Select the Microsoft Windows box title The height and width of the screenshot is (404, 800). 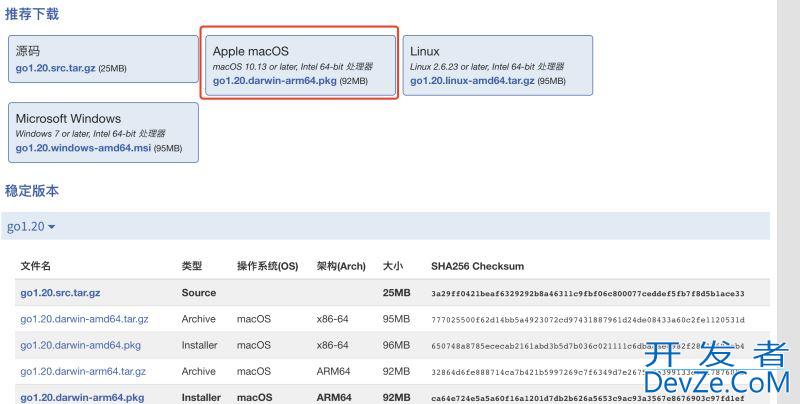pyautogui.click(x=68, y=118)
